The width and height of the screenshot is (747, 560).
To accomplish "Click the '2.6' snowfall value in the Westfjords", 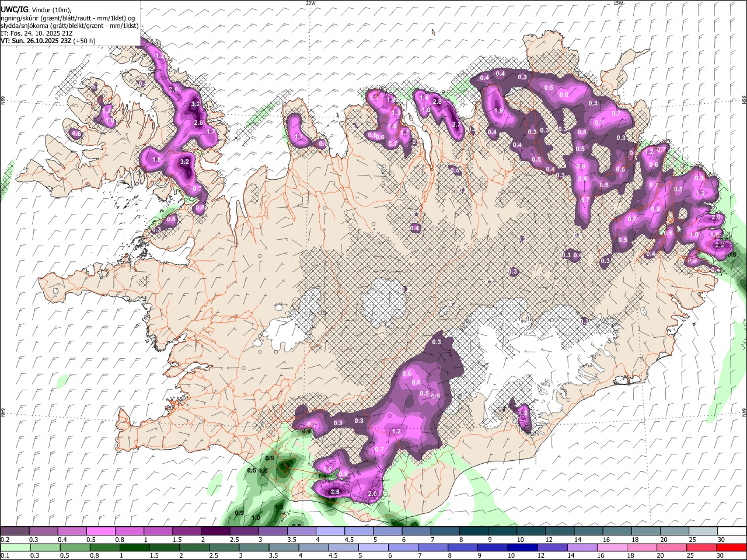I will click(x=198, y=123).
